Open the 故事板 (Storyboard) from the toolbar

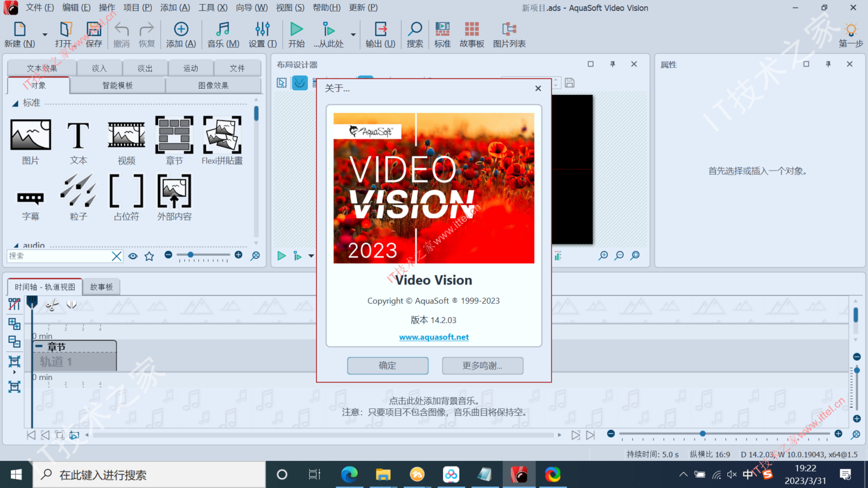click(471, 34)
